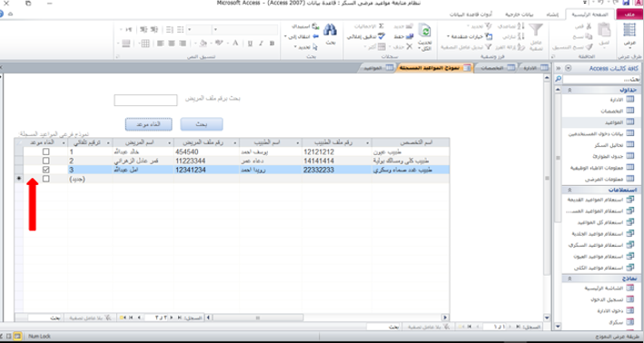644x343 pixels.
Task: Click the search magnifier in navigation pane
Action: [558, 79]
